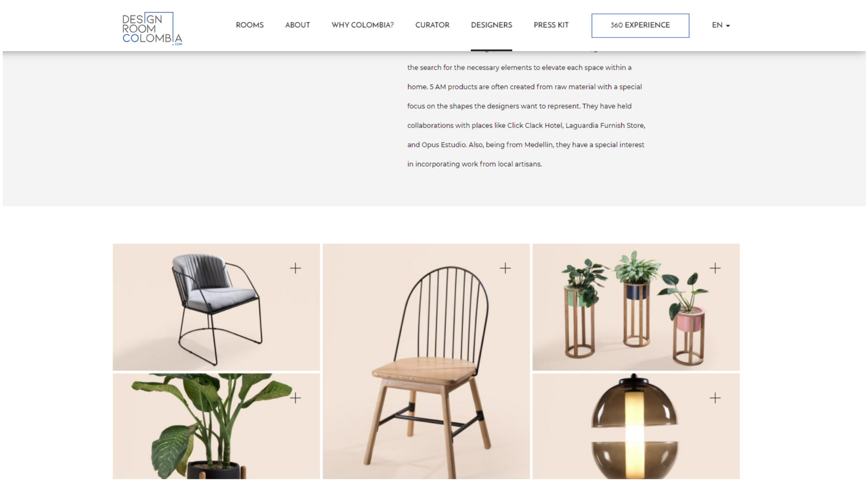Open the gray cushioned armchair thumbnail
The width and height of the screenshot is (868, 499).
point(216,307)
